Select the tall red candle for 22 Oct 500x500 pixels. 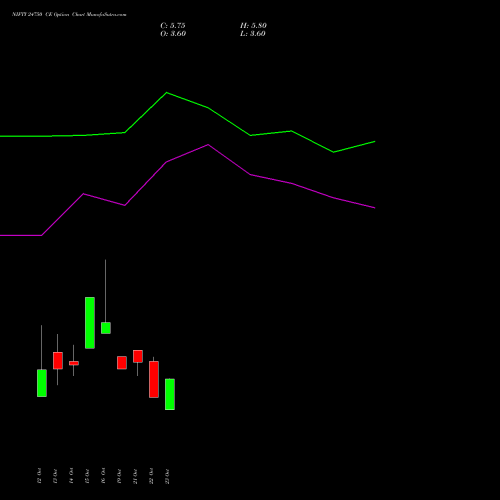[x=154, y=379]
